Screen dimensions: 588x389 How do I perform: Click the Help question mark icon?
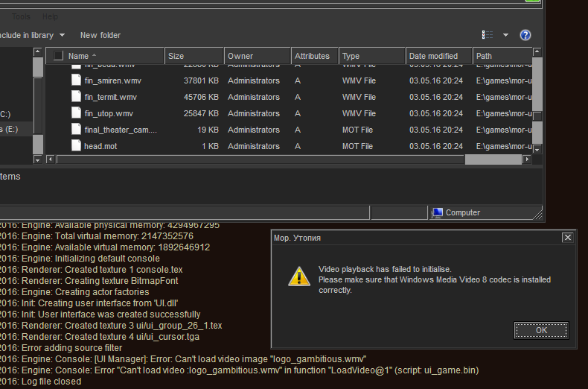click(x=525, y=35)
